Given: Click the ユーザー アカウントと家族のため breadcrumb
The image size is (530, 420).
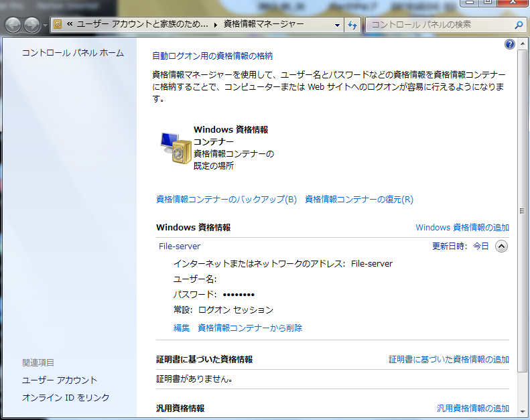Looking at the screenshot, I should click(142, 24).
